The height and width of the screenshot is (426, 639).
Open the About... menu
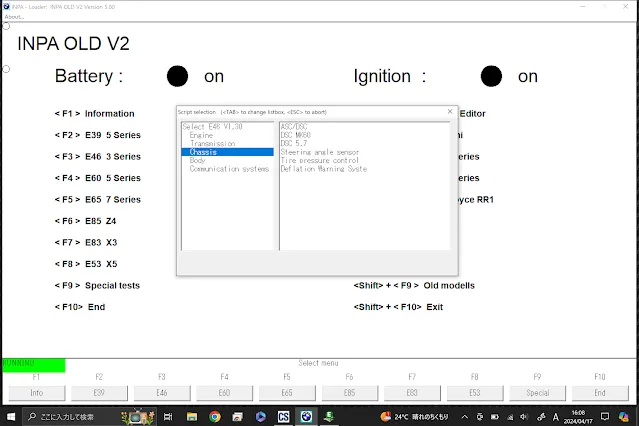(x=14, y=17)
